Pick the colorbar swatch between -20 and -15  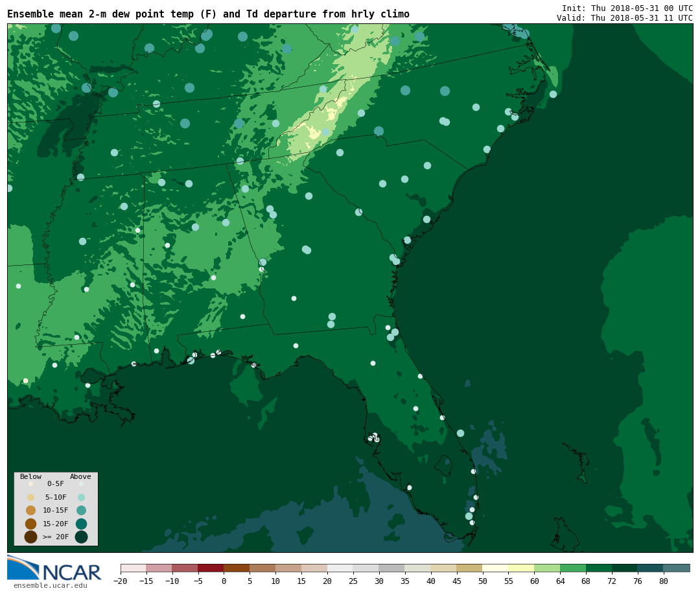134,568
